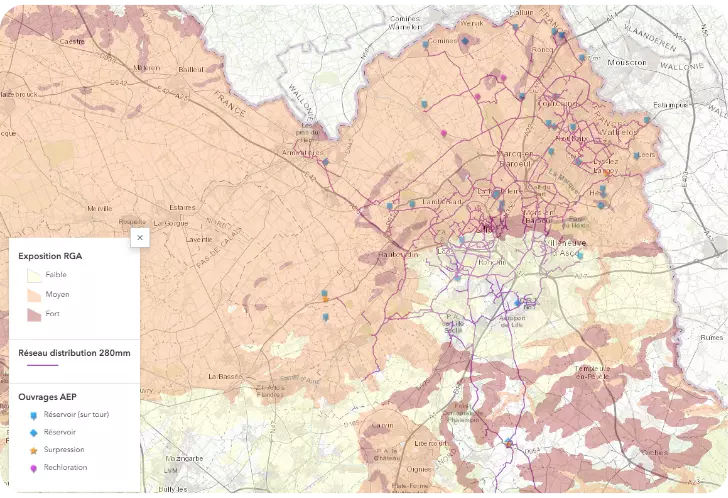Viewport: 728px width, 498px height.
Task: Click the reservoir tower marker at Estaimpuis
Action: [x=647, y=119]
